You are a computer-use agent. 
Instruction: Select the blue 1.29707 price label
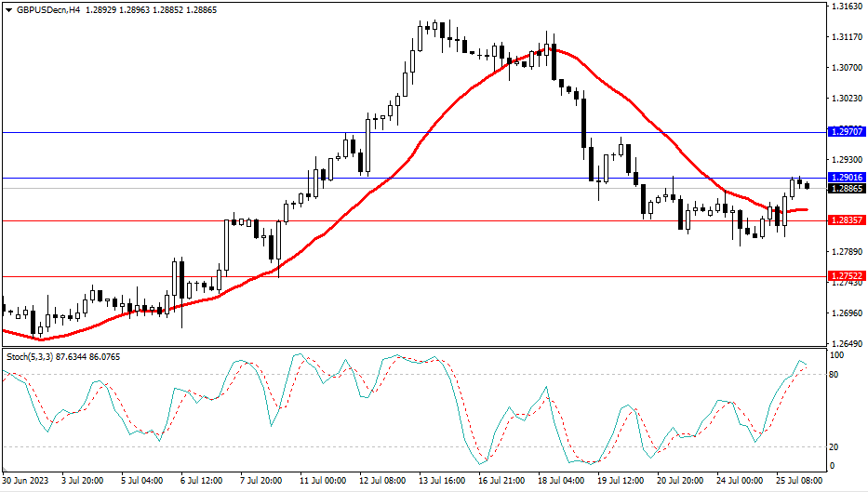coord(846,133)
